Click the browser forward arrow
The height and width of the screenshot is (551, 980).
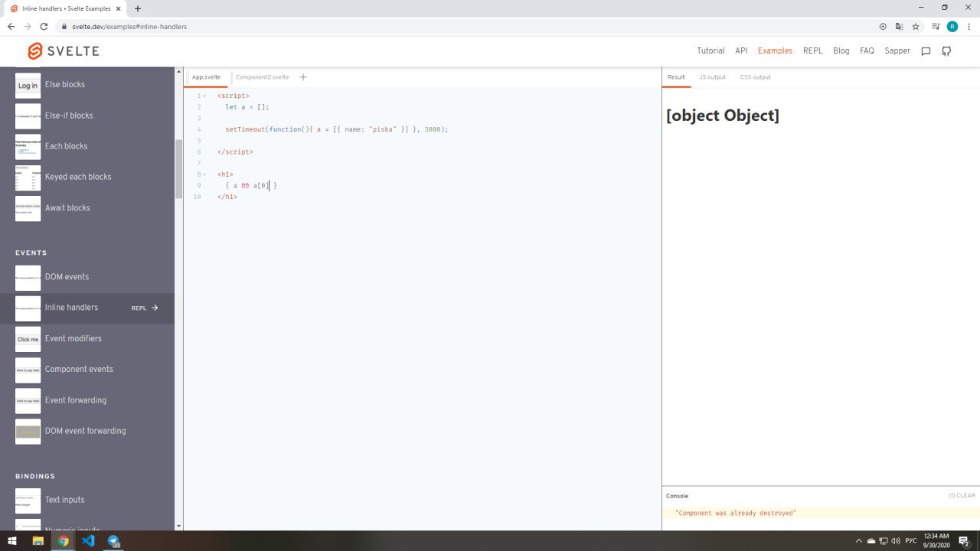[x=28, y=26]
